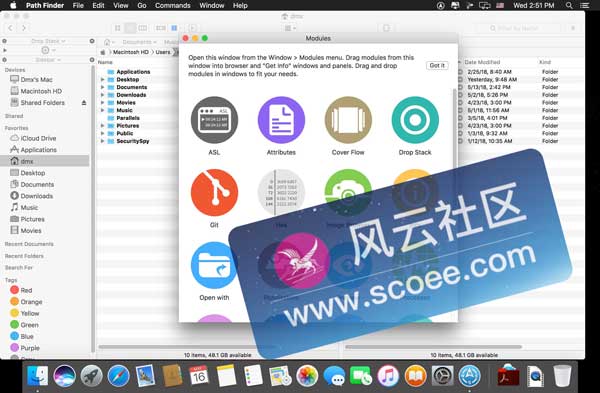Open the Commands menu
The width and height of the screenshot is (600, 393).
(x=173, y=5)
